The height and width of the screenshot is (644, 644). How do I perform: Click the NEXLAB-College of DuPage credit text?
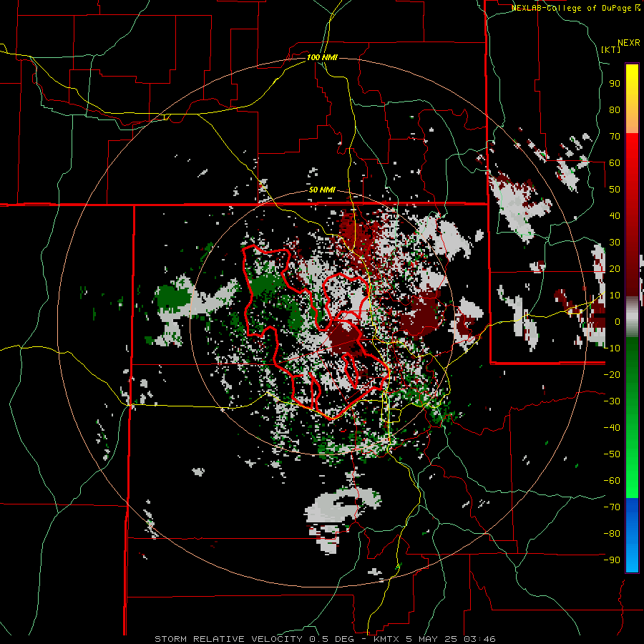(572, 8)
